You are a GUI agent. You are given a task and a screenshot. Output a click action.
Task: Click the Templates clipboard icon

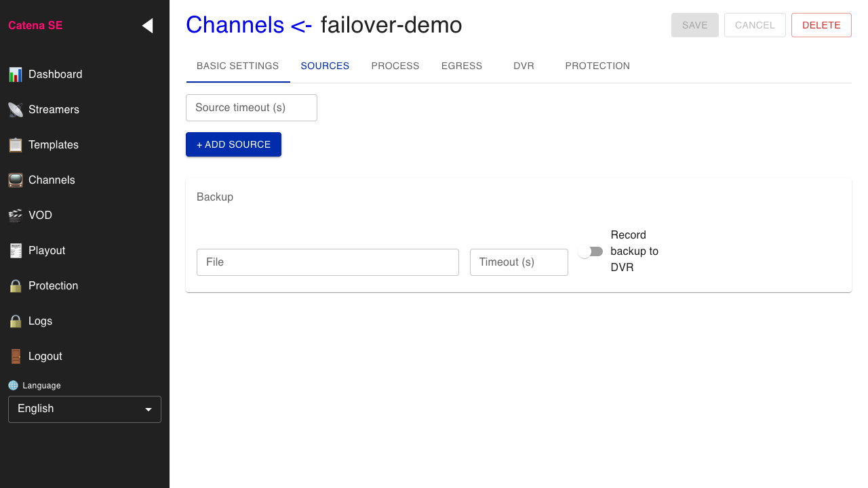coord(16,144)
